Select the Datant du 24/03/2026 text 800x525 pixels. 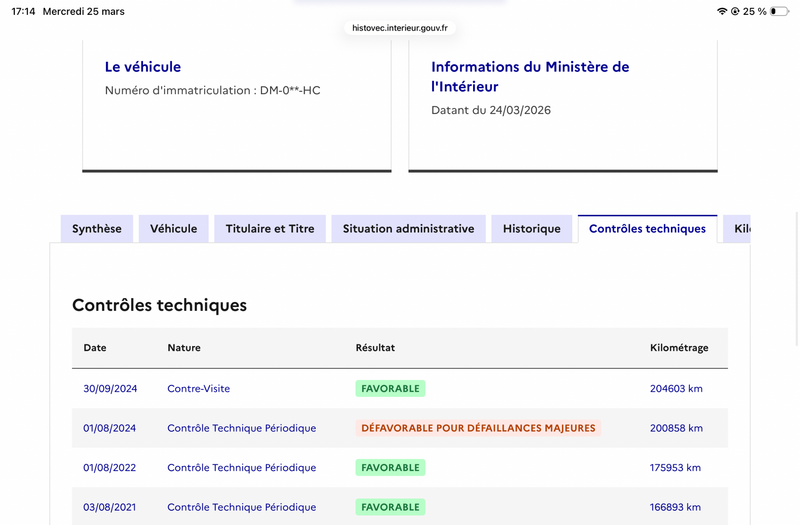[x=491, y=110]
